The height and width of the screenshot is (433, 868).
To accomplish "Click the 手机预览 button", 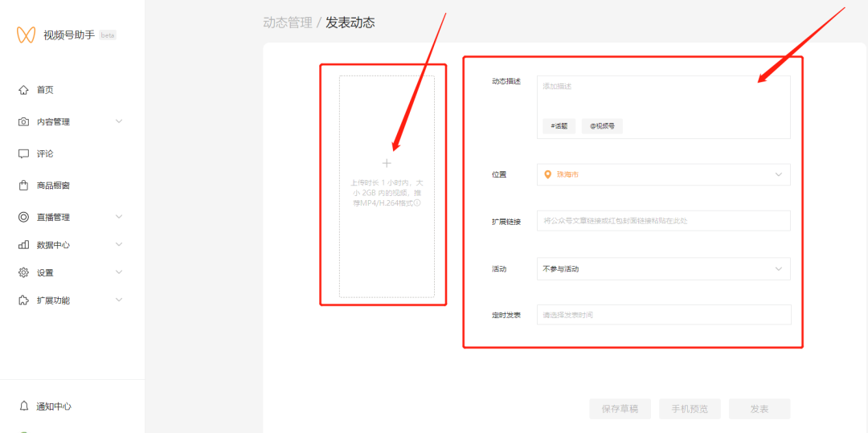I will (x=690, y=409).
